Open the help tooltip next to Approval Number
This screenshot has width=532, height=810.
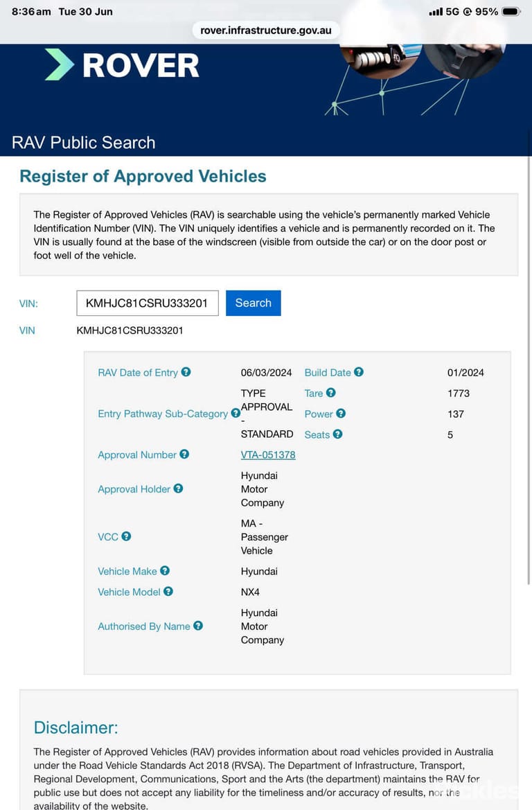point(184,454)
